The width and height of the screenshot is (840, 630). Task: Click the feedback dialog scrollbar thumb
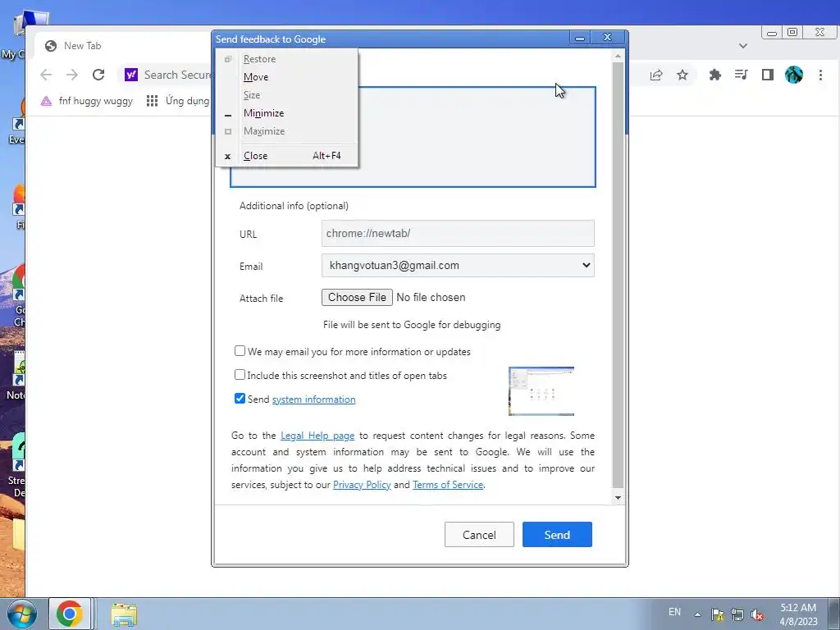[x=618, y=274]
